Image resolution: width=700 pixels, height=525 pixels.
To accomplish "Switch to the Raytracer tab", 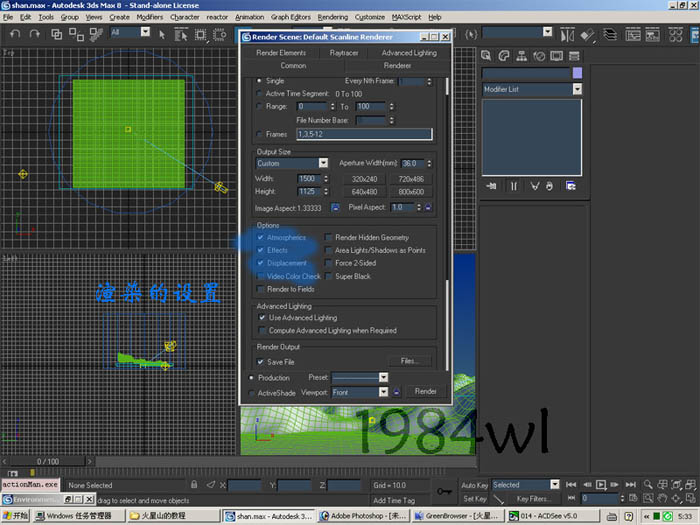I will [x=344, y=53].
